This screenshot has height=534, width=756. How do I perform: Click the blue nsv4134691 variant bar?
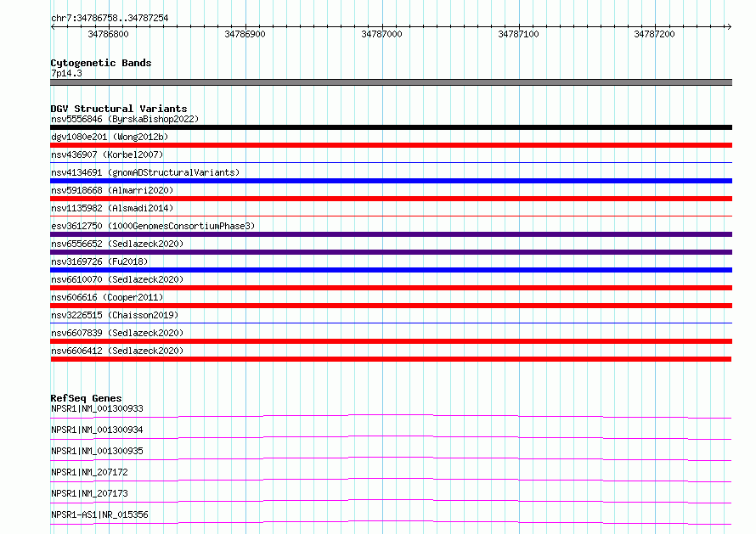pyautogui.click(x=391, y=181)
